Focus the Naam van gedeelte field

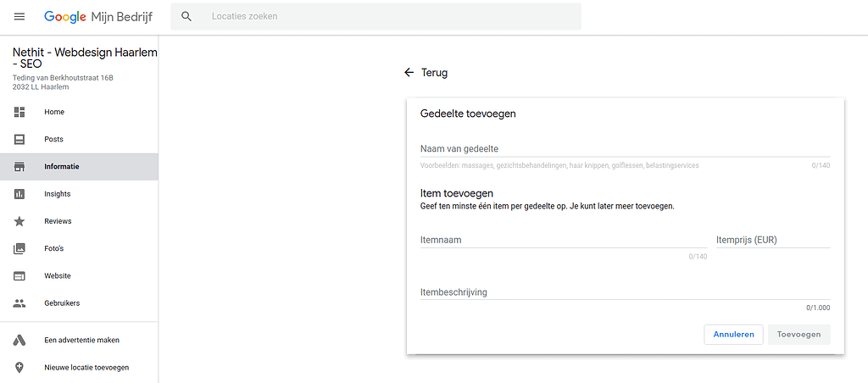[625, 149]
